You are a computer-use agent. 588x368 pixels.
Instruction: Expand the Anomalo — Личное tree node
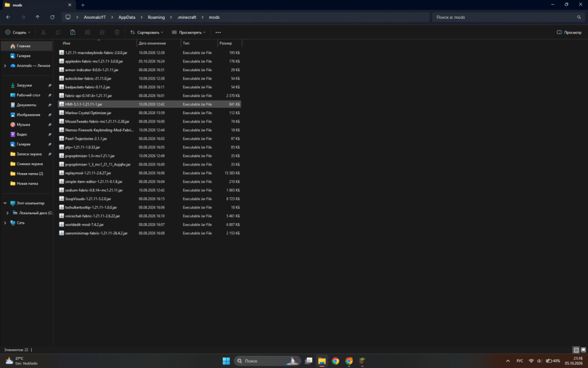click(x=5, y=66)
